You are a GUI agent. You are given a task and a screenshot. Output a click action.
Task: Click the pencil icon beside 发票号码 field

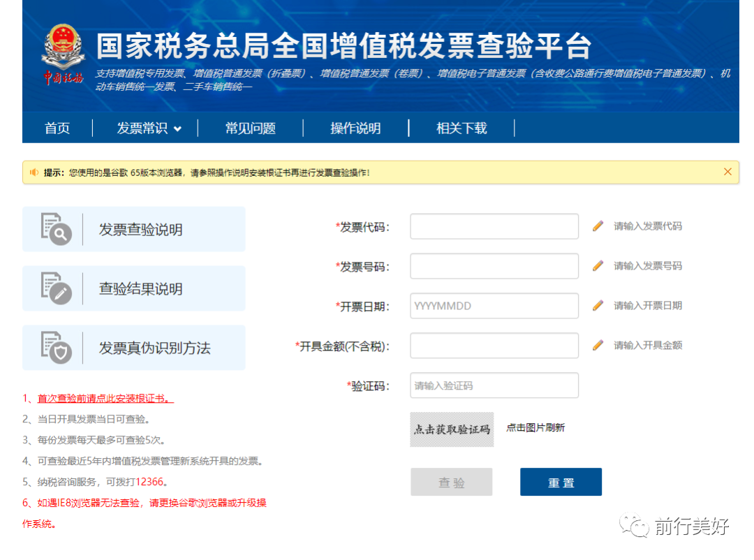coord(598,265)
